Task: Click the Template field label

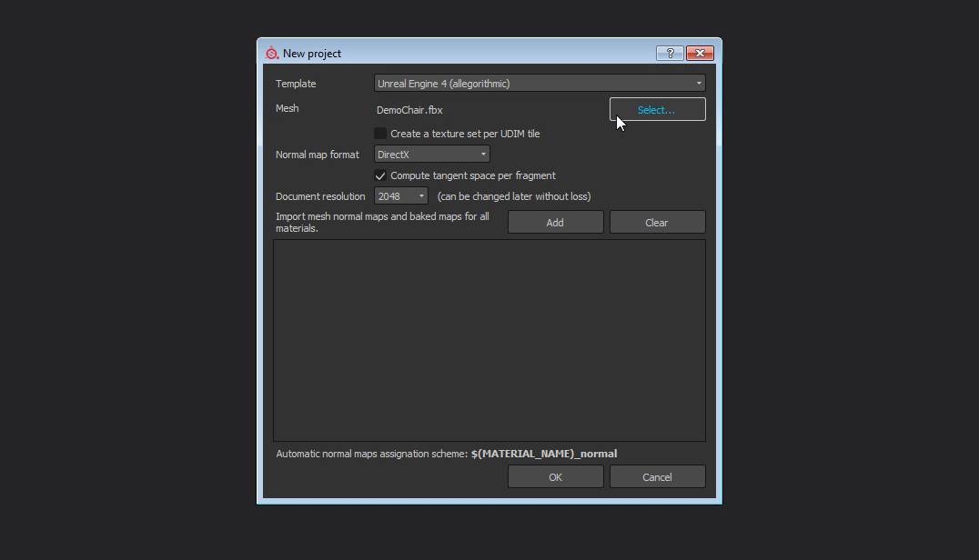Action: point(296,84)
